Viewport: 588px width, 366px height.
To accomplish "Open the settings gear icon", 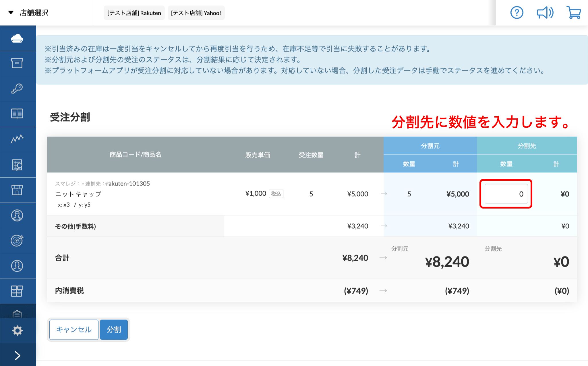I will tap(17, 330).
